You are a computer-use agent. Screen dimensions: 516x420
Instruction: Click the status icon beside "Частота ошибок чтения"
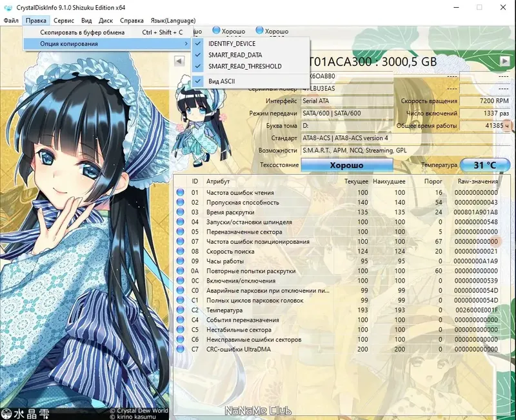(179, 192)
